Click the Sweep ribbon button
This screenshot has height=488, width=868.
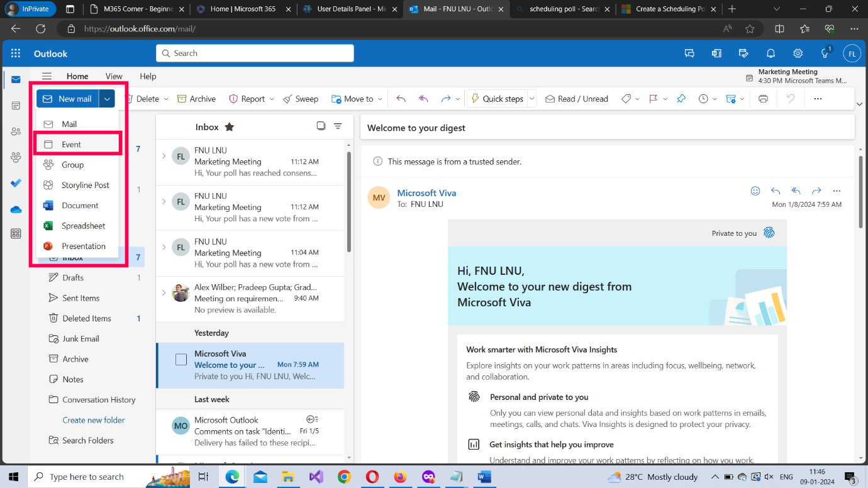(301, 99)
